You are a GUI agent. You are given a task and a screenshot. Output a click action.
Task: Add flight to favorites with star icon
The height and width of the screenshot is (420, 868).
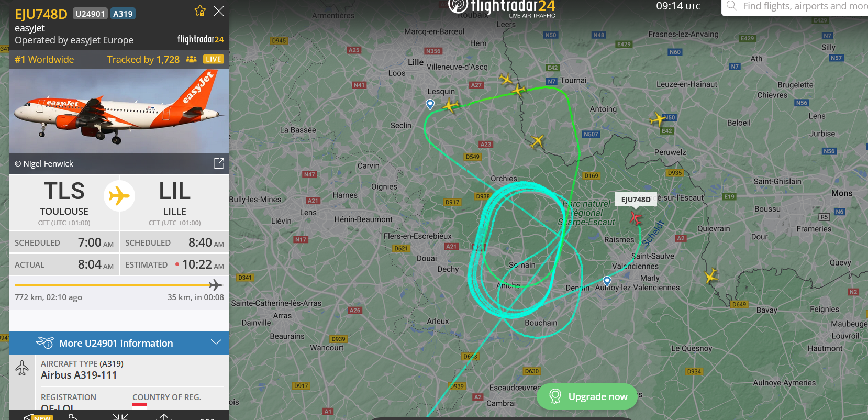pos(200,10)
